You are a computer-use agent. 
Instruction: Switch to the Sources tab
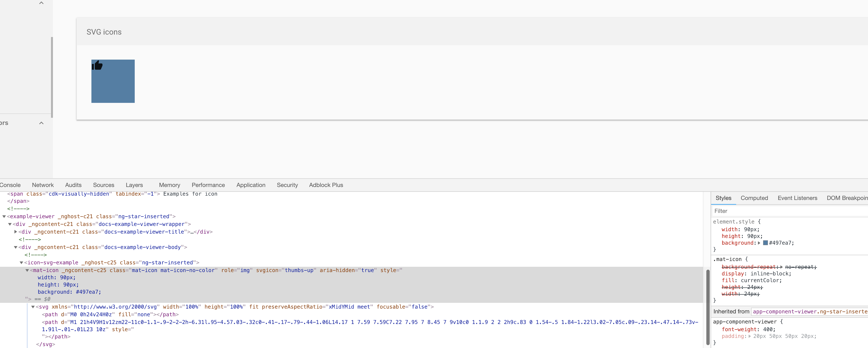pos(103,185)
